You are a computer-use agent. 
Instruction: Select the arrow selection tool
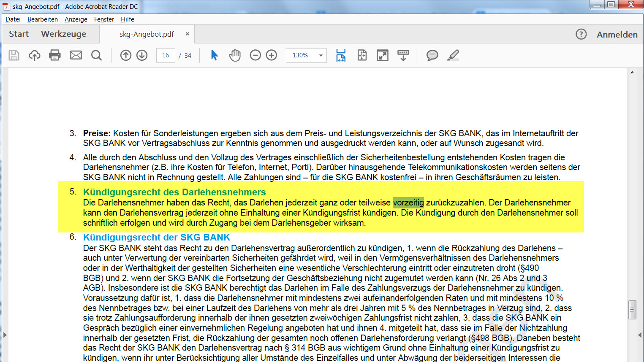215,55
